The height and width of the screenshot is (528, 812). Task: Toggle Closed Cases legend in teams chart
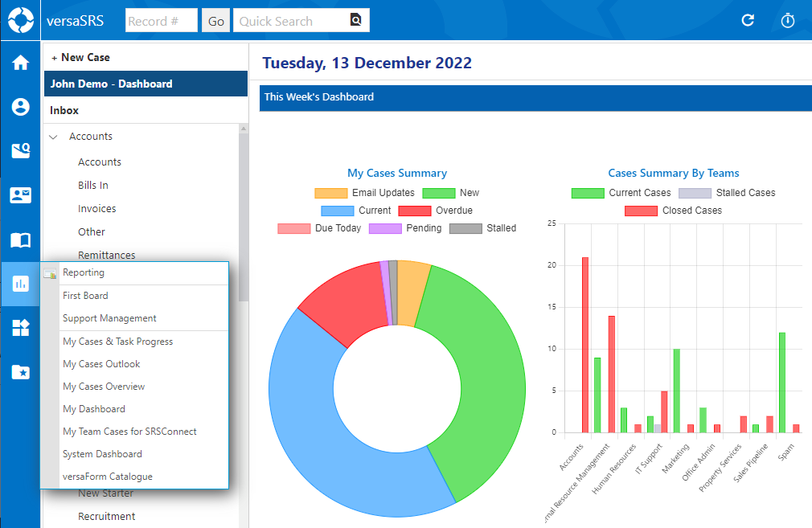pos(673,211)
